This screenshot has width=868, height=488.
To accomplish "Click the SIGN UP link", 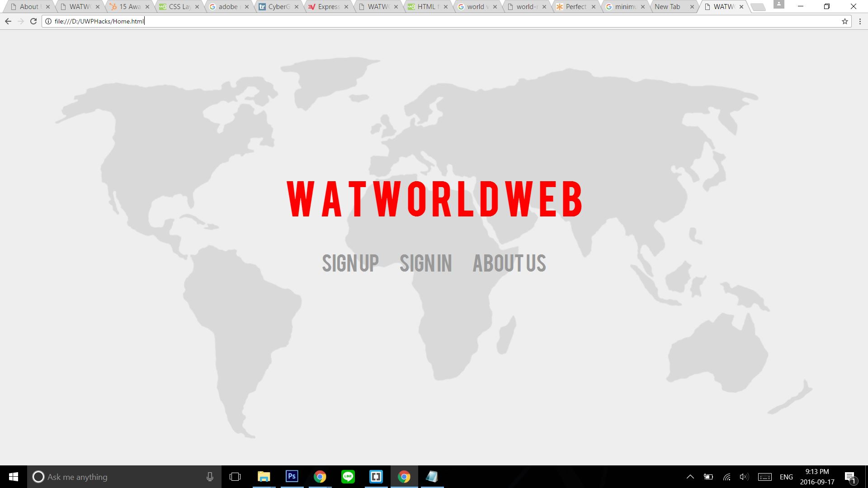I will tap(350, 263).
